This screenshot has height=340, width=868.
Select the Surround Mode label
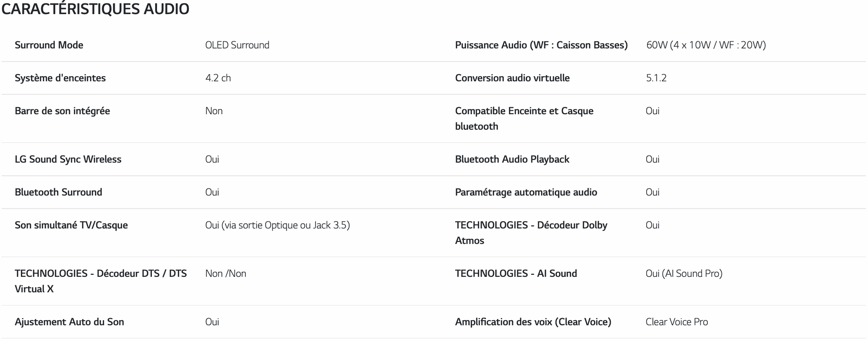pyautogui.click(x=49, y=45)
